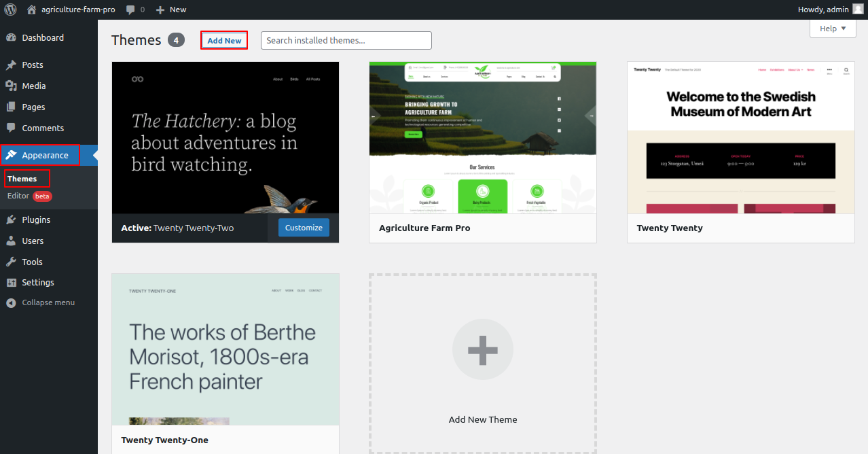Select the Twenty Twenty-Two theme screenshot

225,137
